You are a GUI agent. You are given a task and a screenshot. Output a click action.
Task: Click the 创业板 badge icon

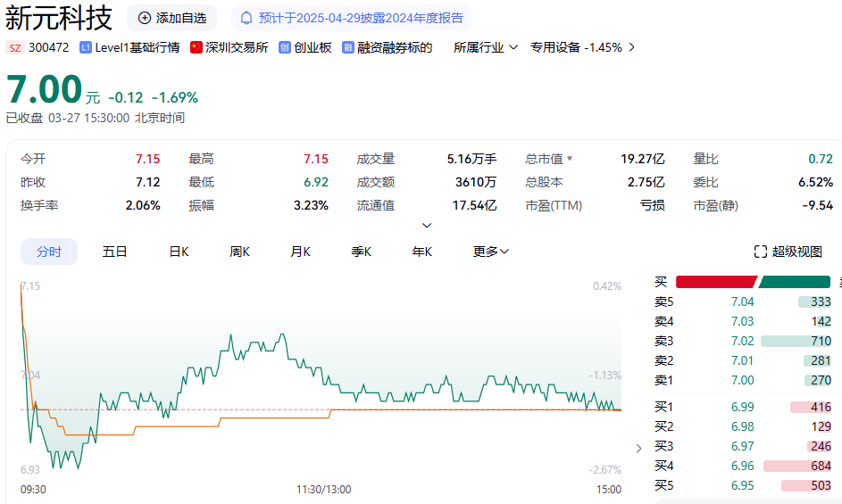coord(285,47)
